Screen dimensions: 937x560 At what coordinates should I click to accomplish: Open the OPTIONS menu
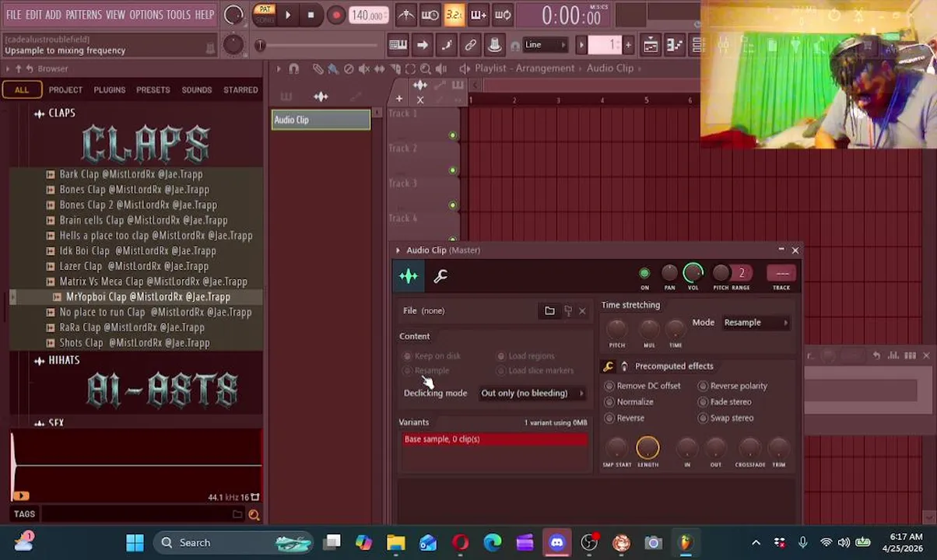[146, 15]
